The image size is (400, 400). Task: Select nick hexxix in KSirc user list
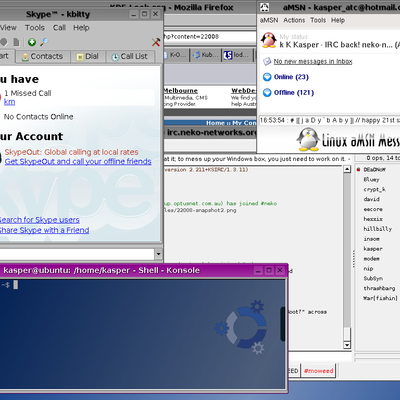[x=373, y=219]
